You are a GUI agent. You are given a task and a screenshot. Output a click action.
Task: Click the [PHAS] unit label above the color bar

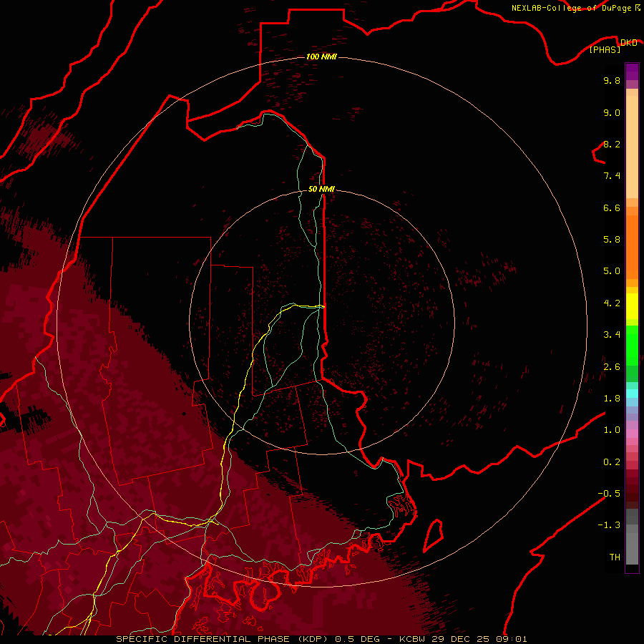[605, 49]
